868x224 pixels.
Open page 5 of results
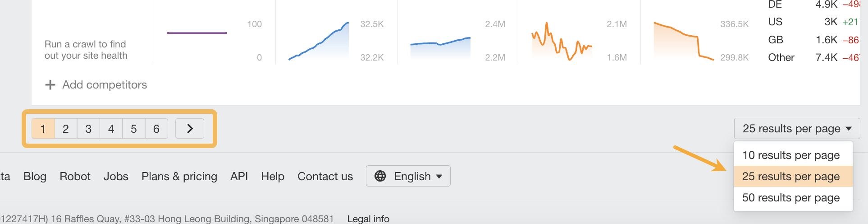(x=133, y=129)
